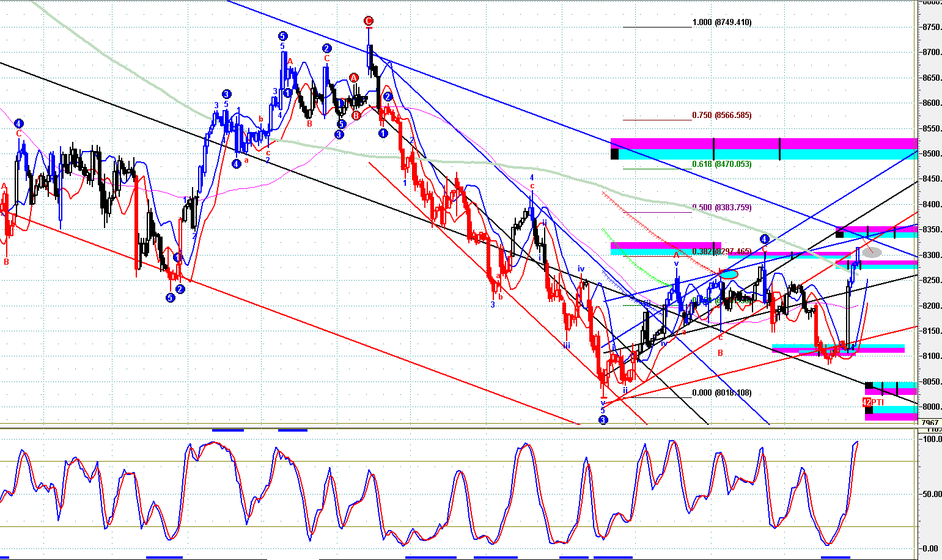Click the 8200 price axis label
Viewport: 942px width, 560px height.
tap(932, 306)
